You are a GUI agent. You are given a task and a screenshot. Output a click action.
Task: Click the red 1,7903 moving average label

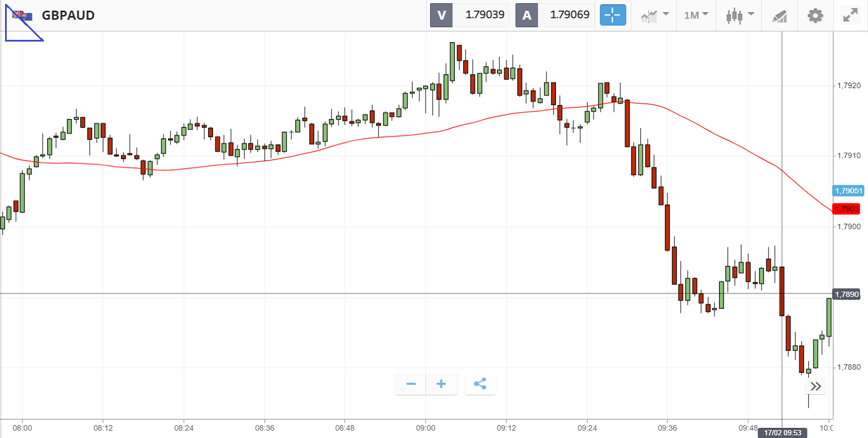tap(847, 209)
